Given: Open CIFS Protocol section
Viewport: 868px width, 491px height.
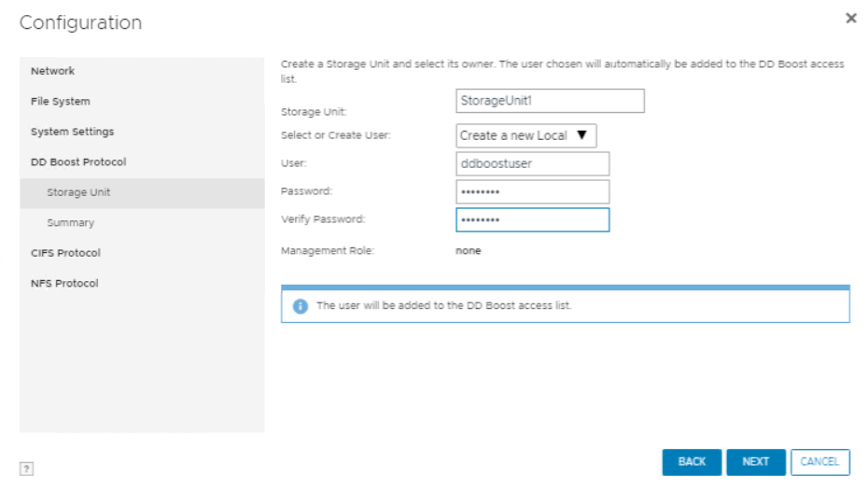Looking at the screenshot, I should (65, 253).
